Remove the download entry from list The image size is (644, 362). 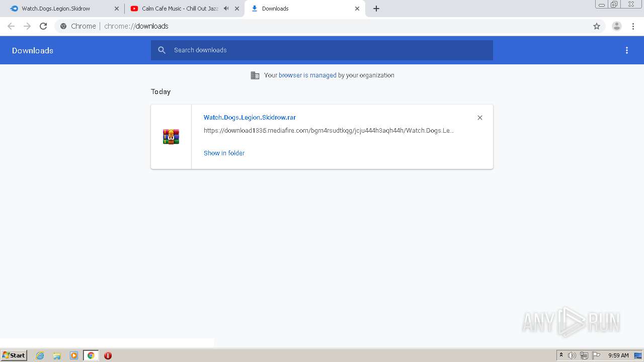(480, 118)
